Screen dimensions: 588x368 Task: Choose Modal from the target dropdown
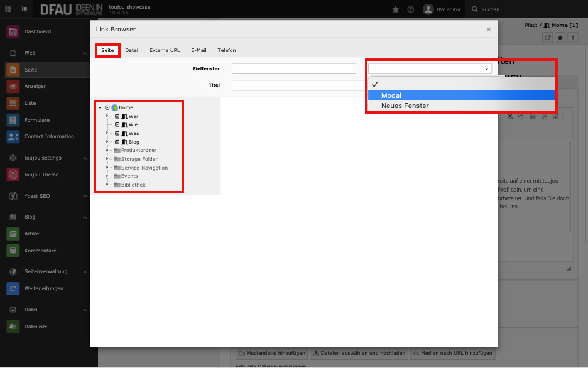[x=461, y=95]
